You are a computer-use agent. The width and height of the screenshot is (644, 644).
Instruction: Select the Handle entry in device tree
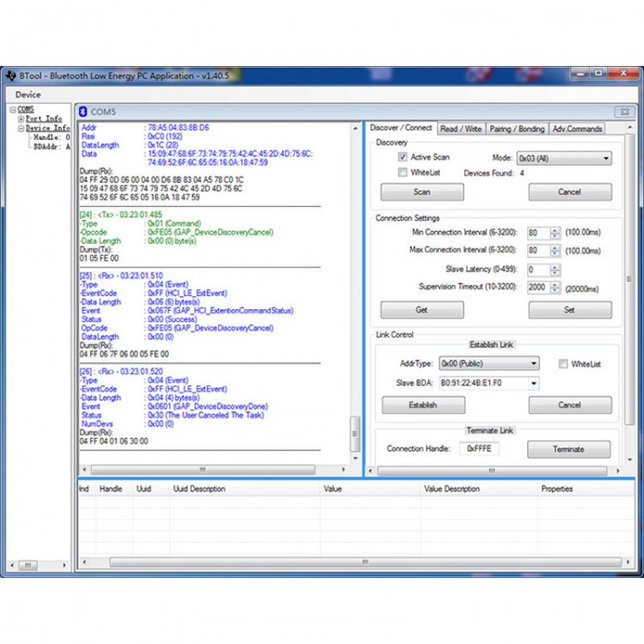pos(52,137)
